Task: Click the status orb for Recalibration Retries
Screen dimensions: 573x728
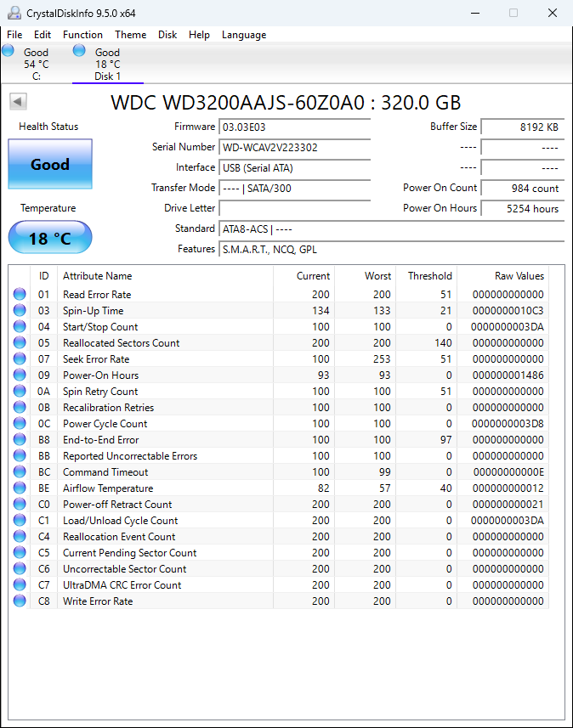Action: pyautogui.click(x=20, y=407)
